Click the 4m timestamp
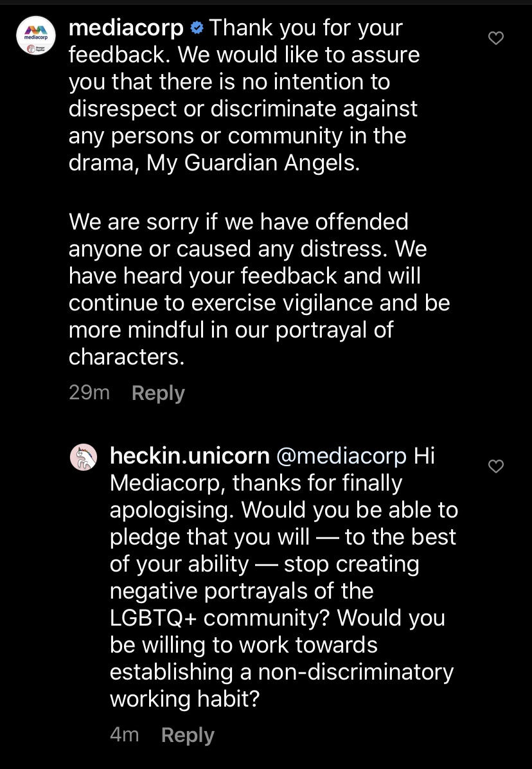Screen dimensions: 532x769 [x=124, y=735]
